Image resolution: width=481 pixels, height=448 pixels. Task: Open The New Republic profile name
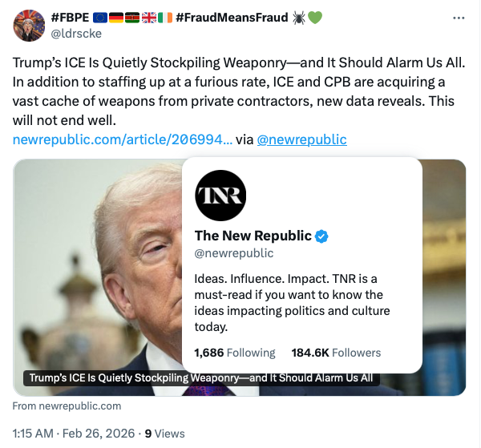coord(253,236)
